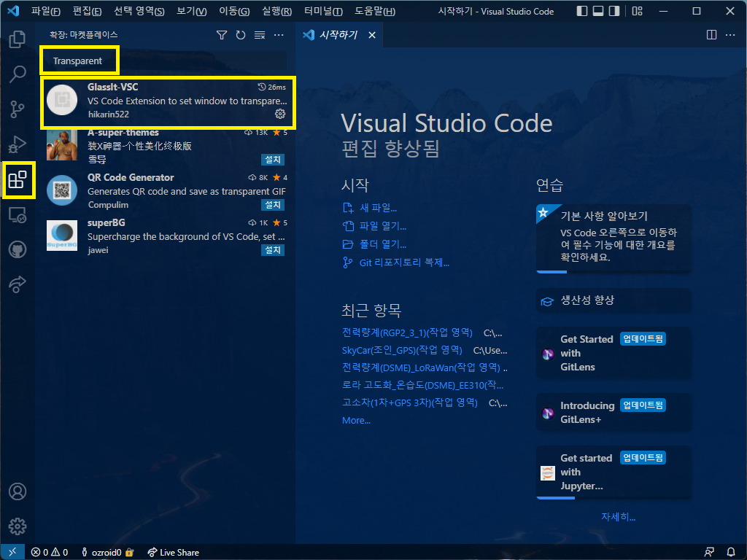Open the 이동(G) menu
Screen dimensions: 747x560
[x=234, y=11]
